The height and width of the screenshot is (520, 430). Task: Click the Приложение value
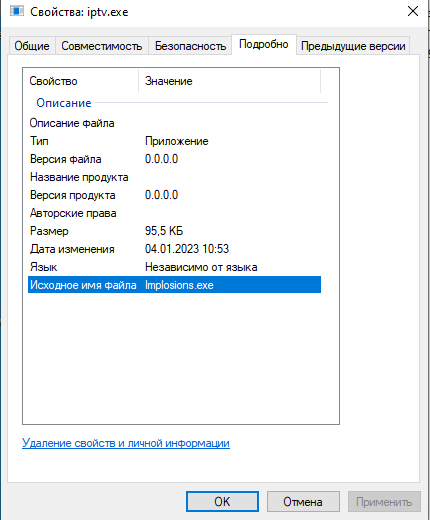177,141
